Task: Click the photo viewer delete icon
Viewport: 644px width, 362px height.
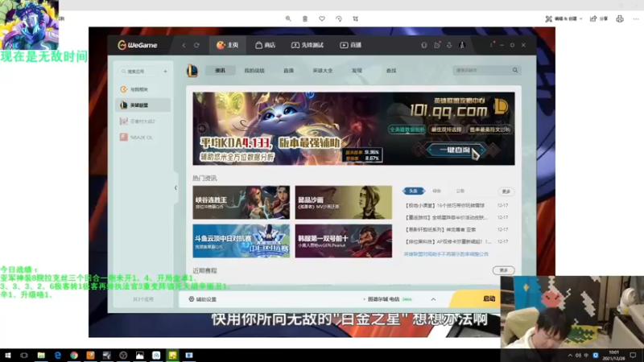Action: click(305, 19)
